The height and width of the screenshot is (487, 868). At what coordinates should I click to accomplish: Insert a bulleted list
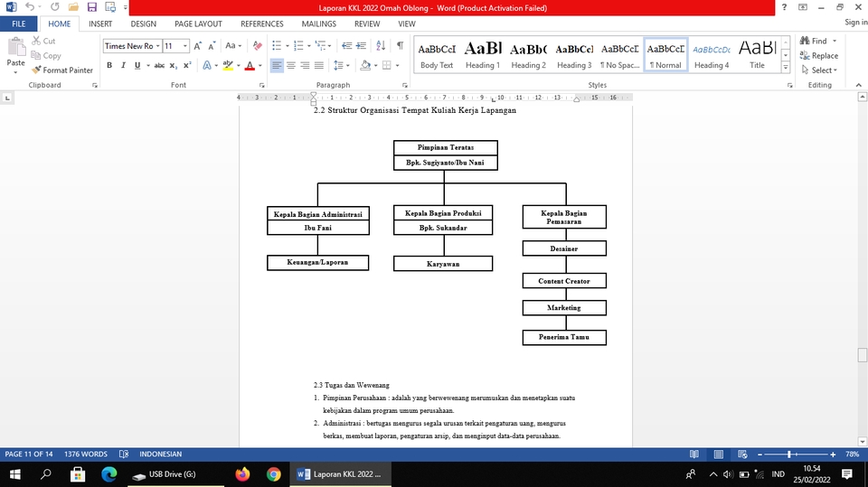click(277, 46)
